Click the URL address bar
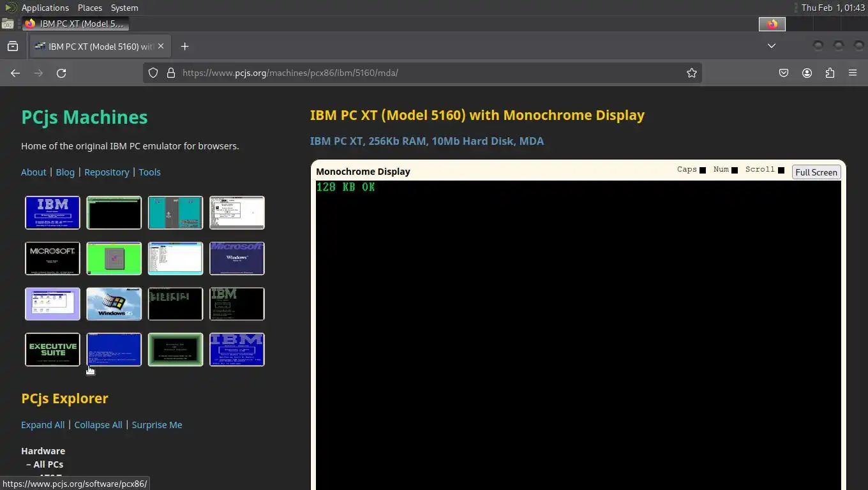The height and width of the screenshot is (490, 868). point(421,73)
